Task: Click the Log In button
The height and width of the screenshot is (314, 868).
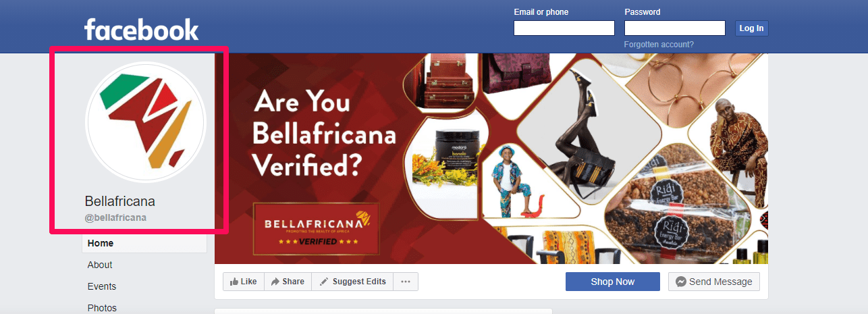Action: coord(751,28)
